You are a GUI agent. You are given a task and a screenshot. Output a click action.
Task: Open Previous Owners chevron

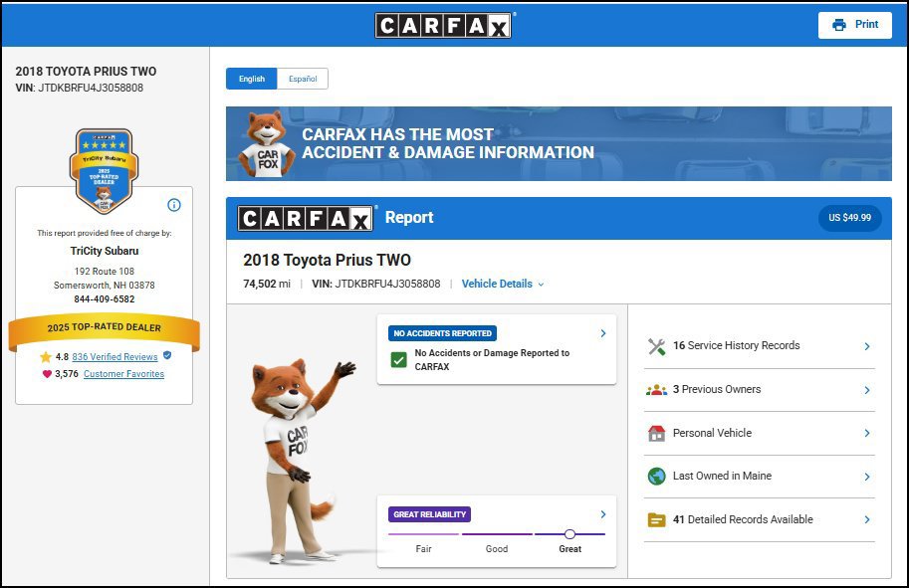click(x=866, y=390)
